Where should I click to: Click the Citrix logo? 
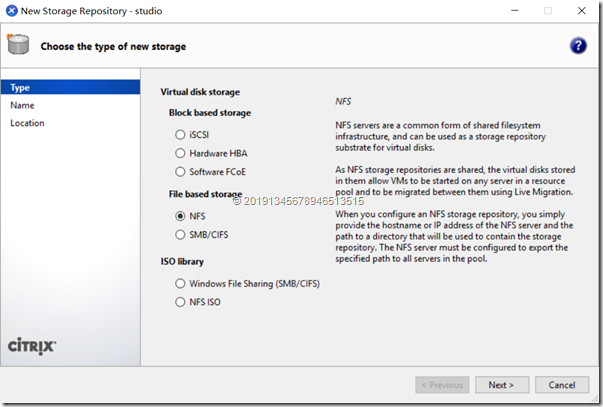pyautogui.click(x=32, y=346)
